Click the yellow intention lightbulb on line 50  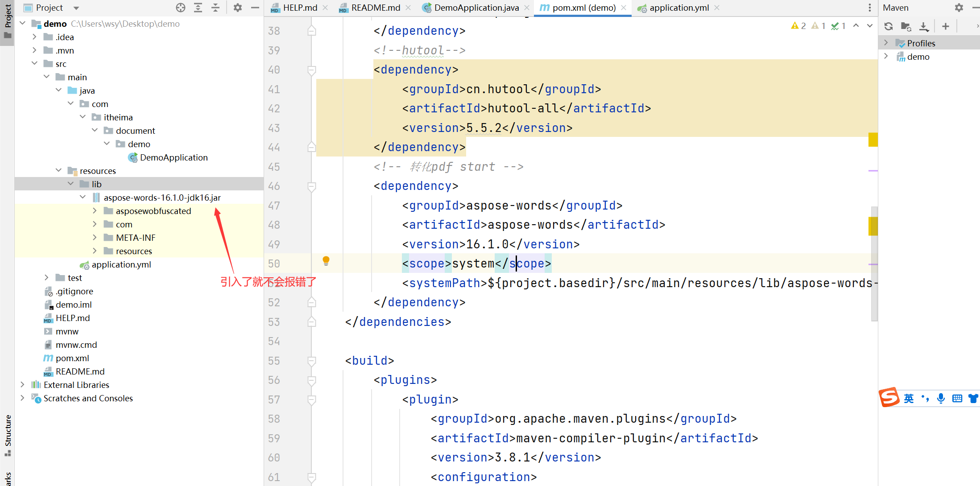click(326, 261)
